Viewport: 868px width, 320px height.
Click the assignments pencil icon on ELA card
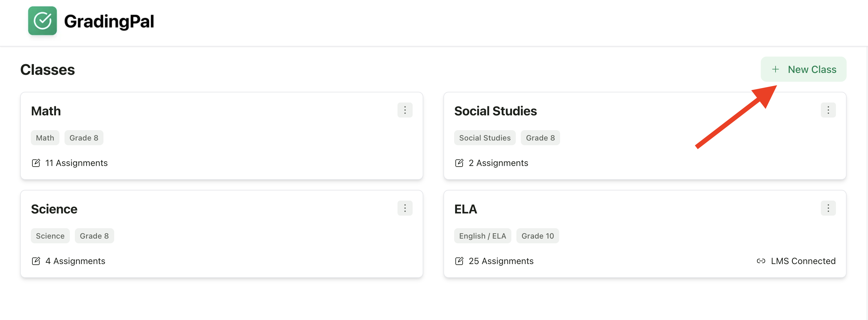459,261
